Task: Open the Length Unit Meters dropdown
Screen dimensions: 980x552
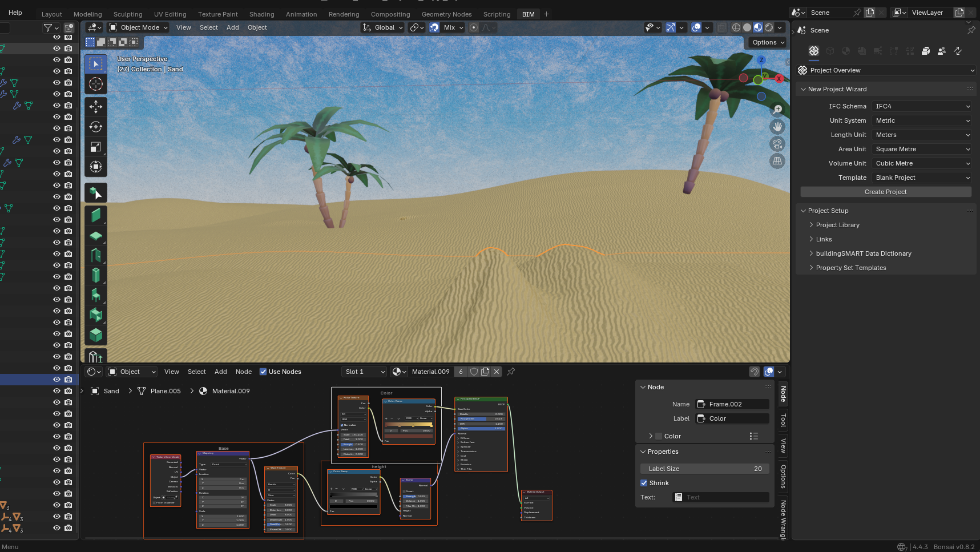Action: (x=922, y=135)
